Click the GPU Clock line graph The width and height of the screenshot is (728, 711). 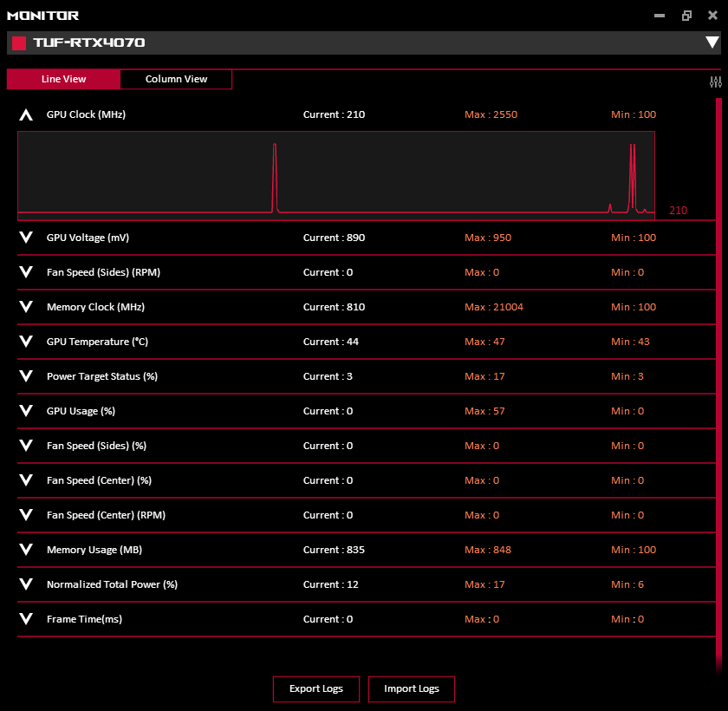(336, 175)
